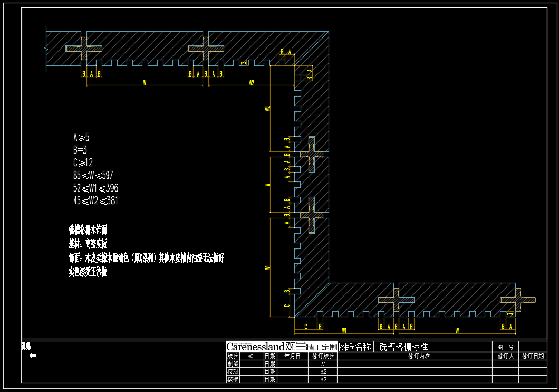Viewport: 559px width, 392px height.
Task: Click the 说明 label at bottom left
Action: click(x=27, y=347)
